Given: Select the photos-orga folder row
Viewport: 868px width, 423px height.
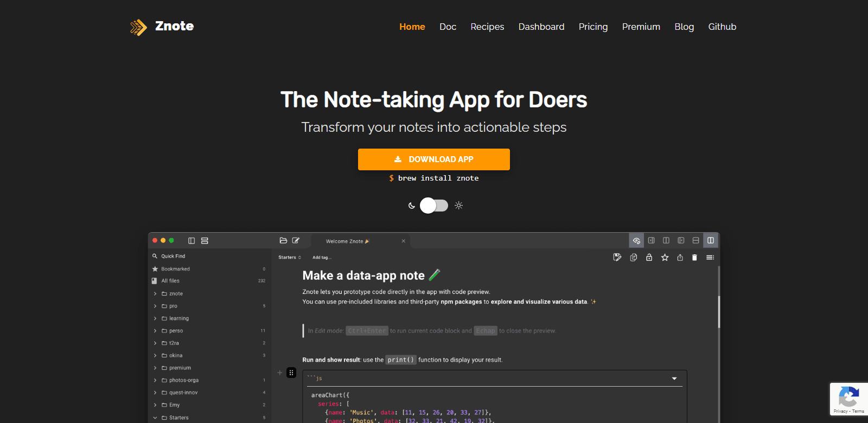Looking at the screenshot, I should [x=209, y=380].
